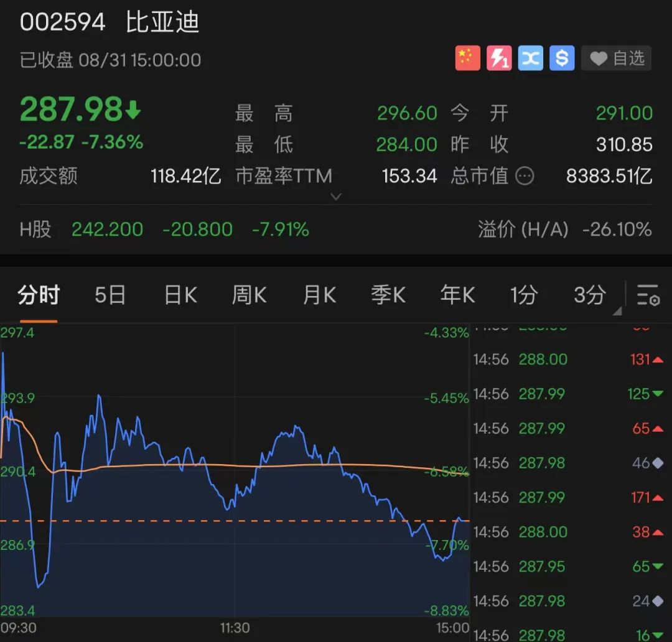Tap the 溢价 (H/A) value -26.10%
The height and width of the screenshot is (642, 672).
coord(617,230)
